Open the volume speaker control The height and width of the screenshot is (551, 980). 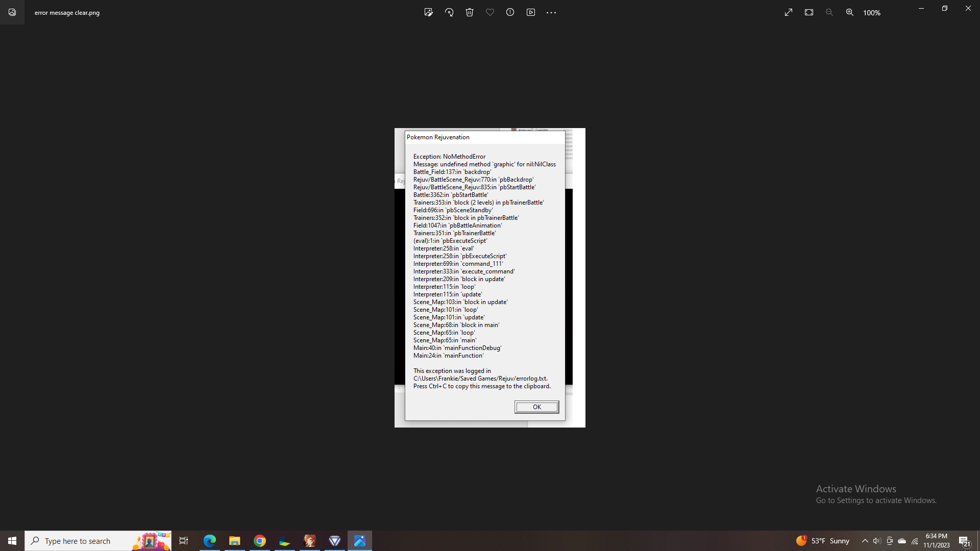pyautogui.click(x=877, y=541)
